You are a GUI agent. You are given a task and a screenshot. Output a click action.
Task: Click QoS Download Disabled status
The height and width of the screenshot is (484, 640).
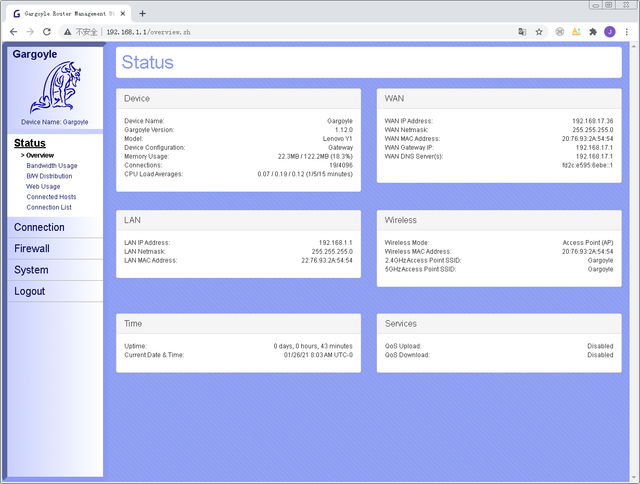pyautogui.click(x=600, y=355)
